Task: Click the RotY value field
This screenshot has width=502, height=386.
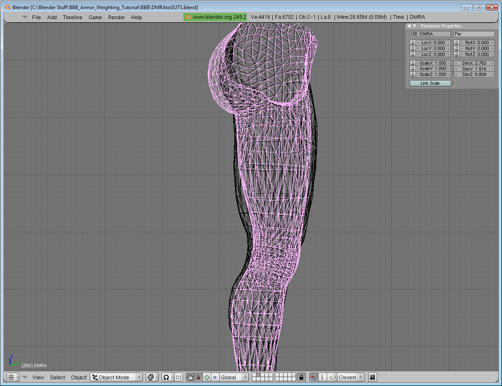Action: [477, 48]
